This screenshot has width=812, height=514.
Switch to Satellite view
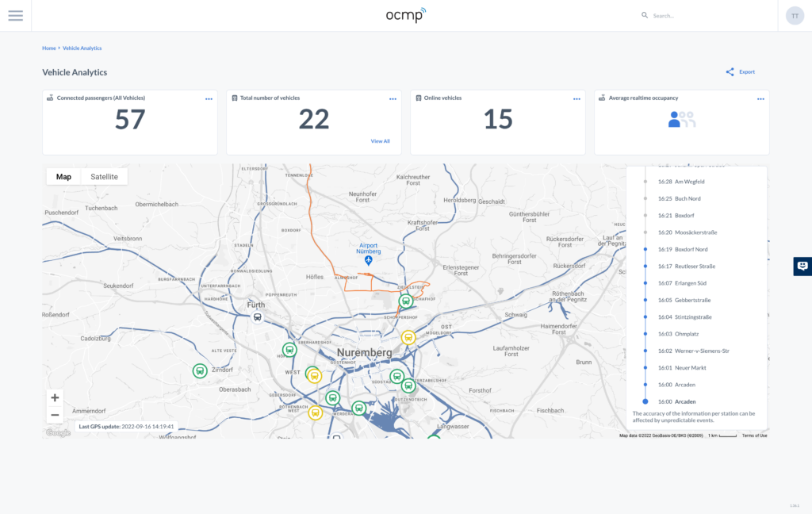pos(104,177)
